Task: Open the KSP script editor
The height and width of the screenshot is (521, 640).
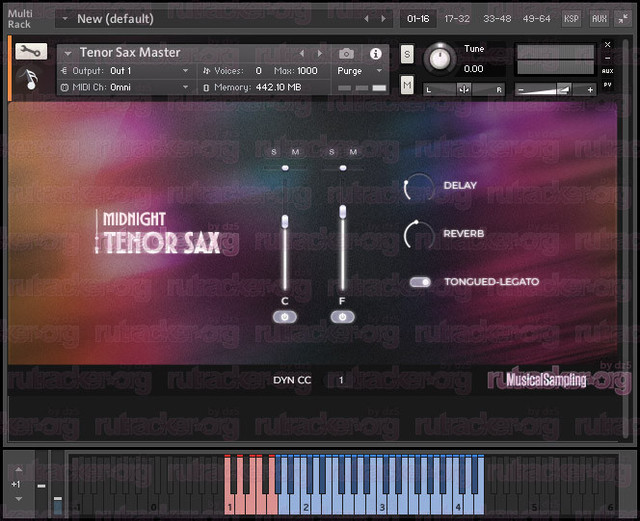Action: pos(571,19)
